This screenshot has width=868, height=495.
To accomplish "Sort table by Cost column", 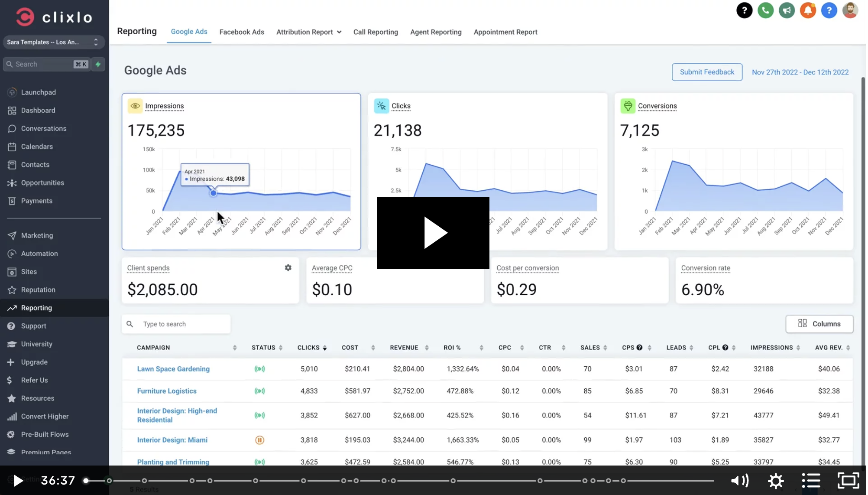I will tap(374, 348).
